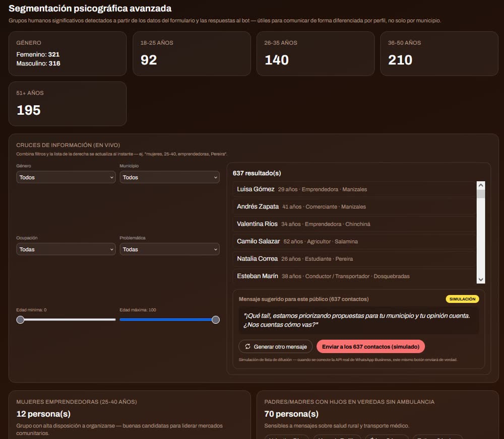Click the 51+ años card
The width and height of the screenshot is (504, 439).
pyautogui.click(x=68, y=104)
